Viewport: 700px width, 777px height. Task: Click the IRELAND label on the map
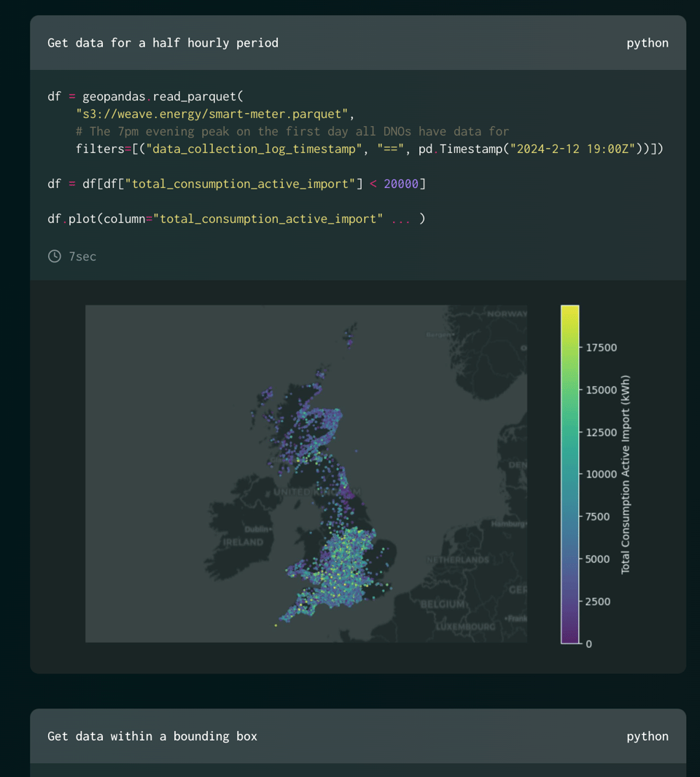(x=243, y=542)
